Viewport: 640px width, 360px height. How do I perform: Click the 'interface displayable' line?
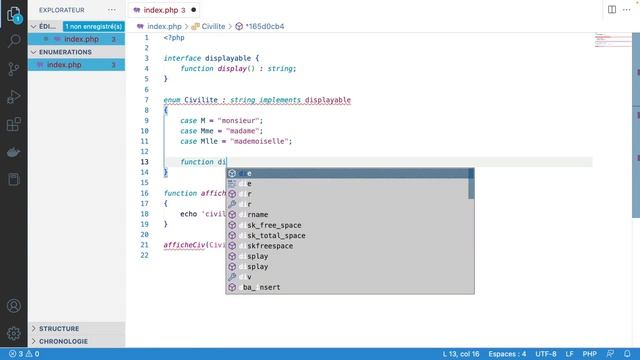click(211, 58)
